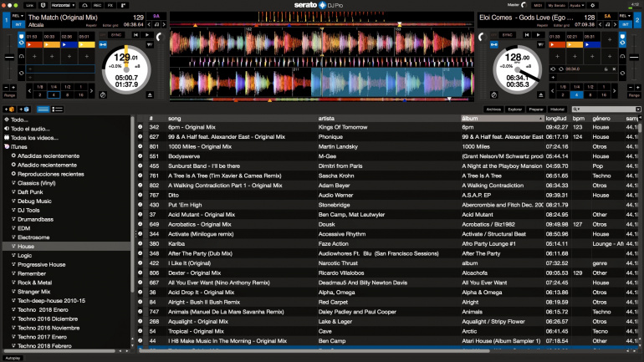Click Repetir on deck 2

542,25
